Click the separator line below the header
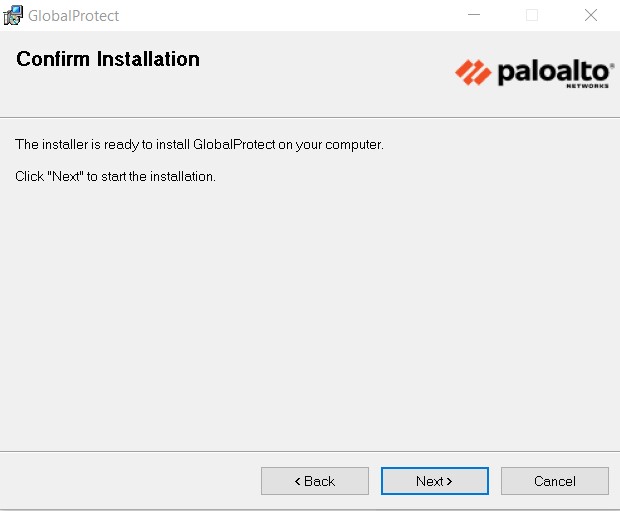This screenshot has height=511, width=620. tap(310, 118)
